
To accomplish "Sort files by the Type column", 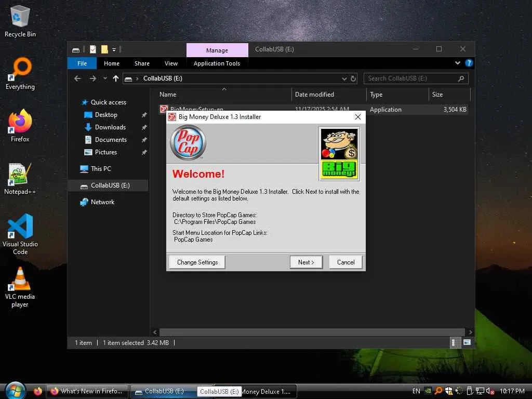I will [x=397, y=95].
